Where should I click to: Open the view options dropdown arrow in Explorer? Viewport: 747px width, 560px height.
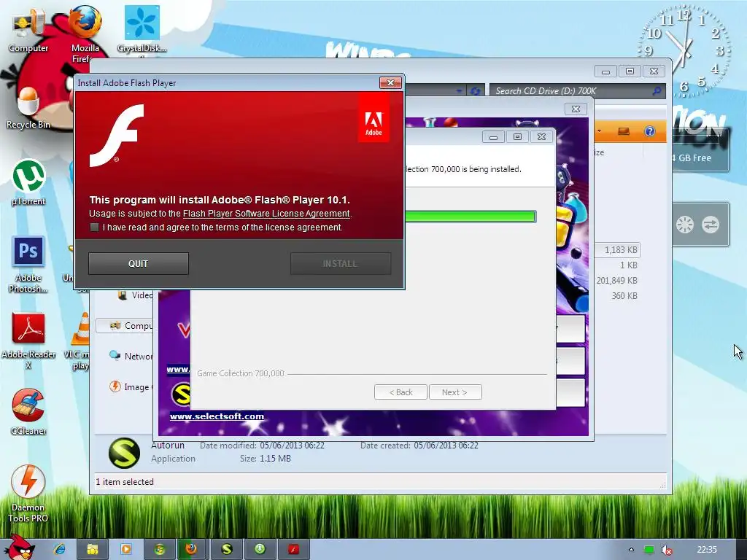click(x=600, y=131)
